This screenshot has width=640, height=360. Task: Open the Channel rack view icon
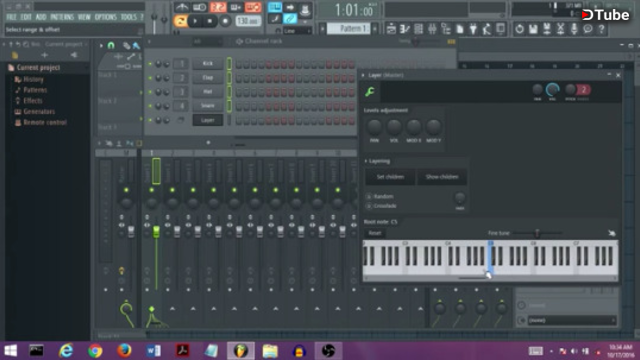point(418,29)
